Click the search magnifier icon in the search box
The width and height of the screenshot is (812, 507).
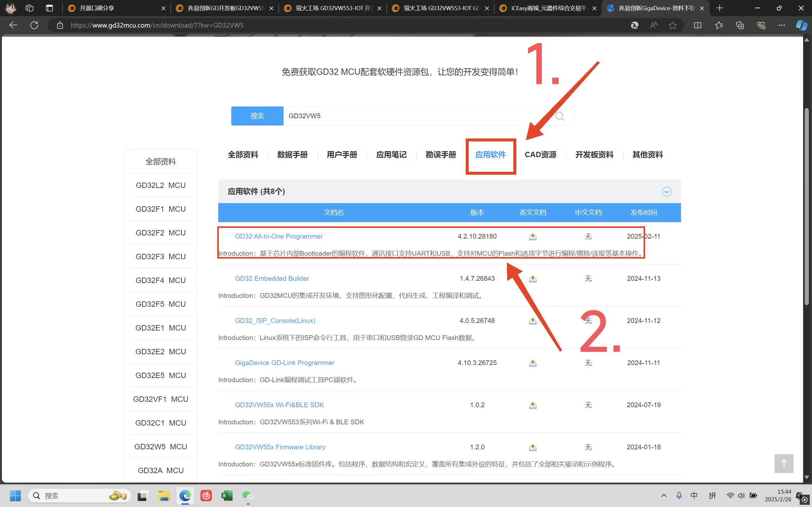[x=559, y=116]
